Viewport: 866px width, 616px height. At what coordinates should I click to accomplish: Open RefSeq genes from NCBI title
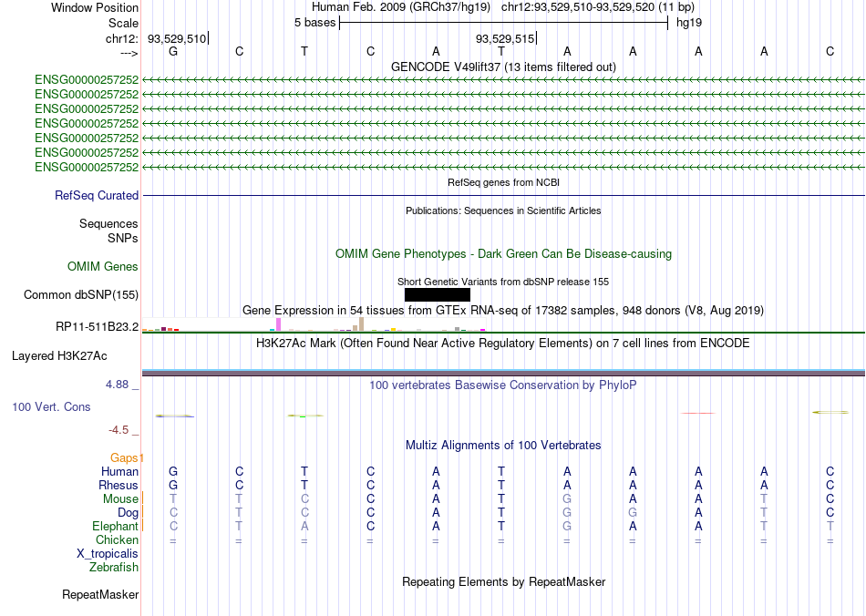click(503, 182)
